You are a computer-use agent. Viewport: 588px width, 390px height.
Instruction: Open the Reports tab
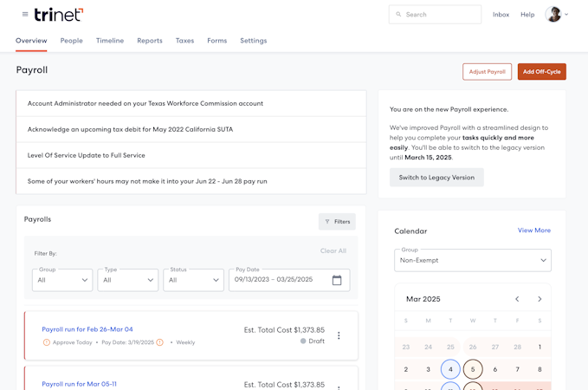150,41
